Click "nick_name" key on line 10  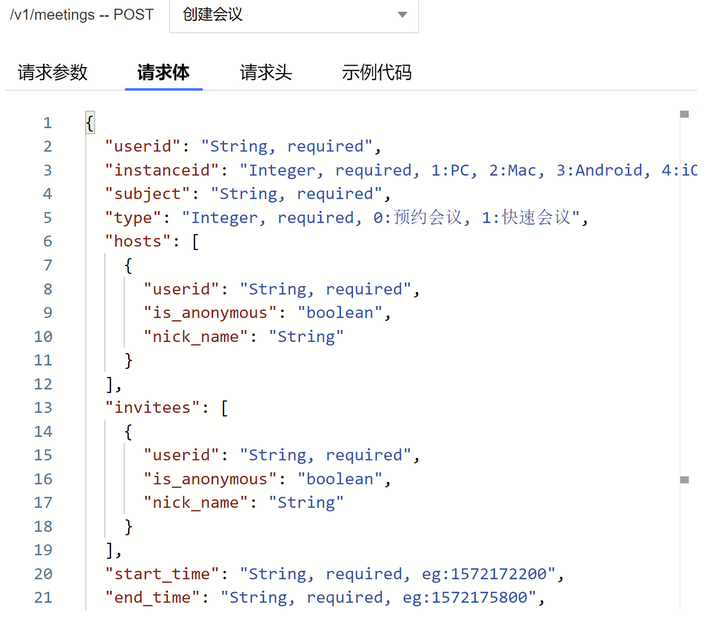(x=196, y=337)
